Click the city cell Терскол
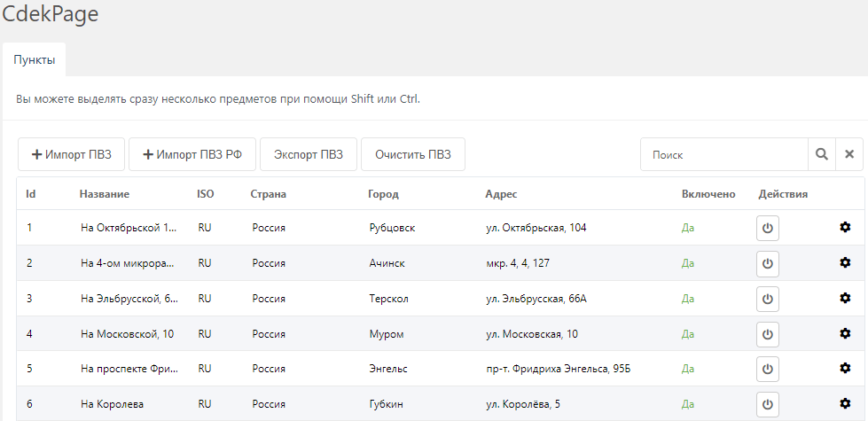Image resolution: width=868 pixels, height=421 pixels. click(388, 299)
